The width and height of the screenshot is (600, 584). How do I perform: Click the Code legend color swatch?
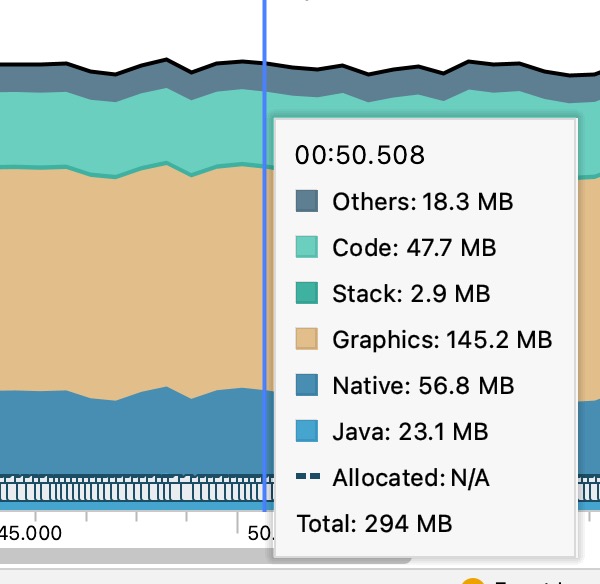[x=307, y=247]
